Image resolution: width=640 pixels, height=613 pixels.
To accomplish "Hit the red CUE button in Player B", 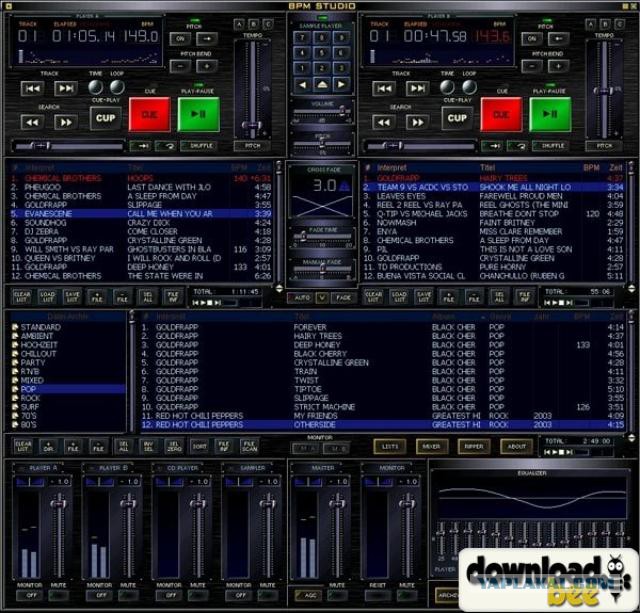I will [x=501, y=115].
